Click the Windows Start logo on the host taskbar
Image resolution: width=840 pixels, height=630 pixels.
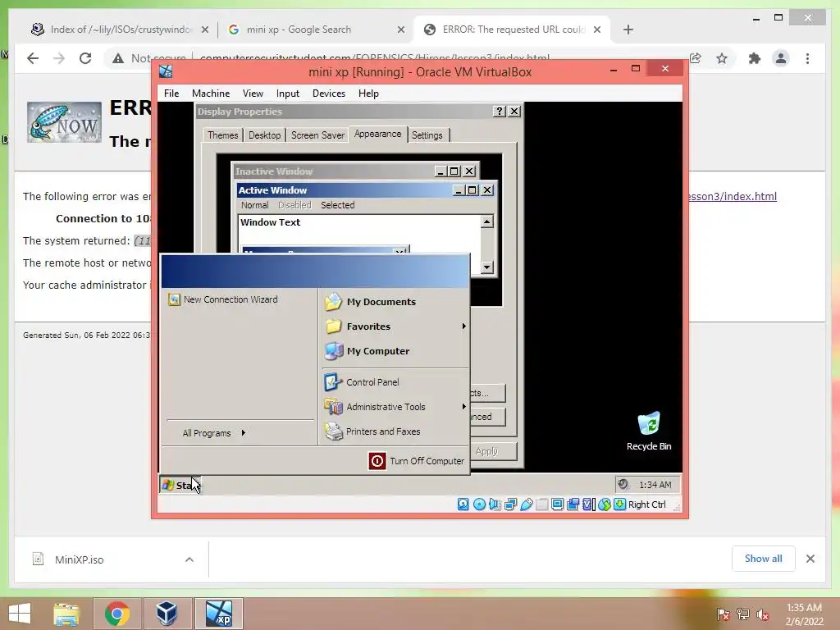pyautogui.click(x=20, y=614)
